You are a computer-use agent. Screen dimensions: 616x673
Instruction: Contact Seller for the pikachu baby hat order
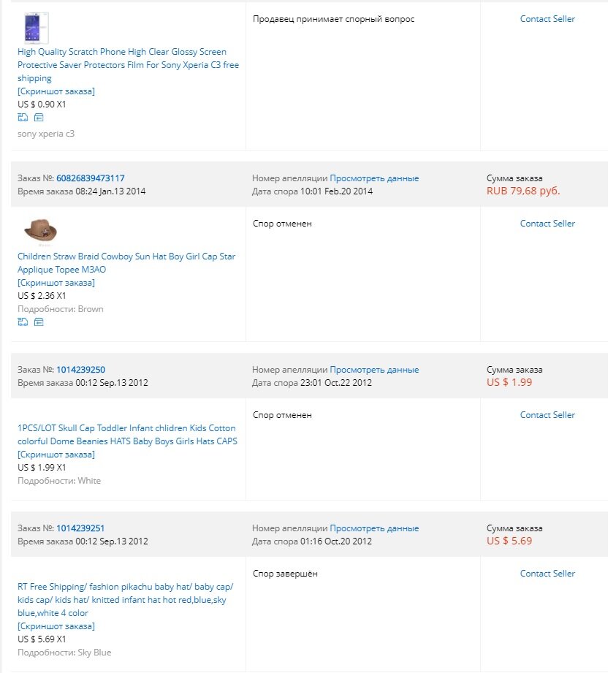[547, 574]
